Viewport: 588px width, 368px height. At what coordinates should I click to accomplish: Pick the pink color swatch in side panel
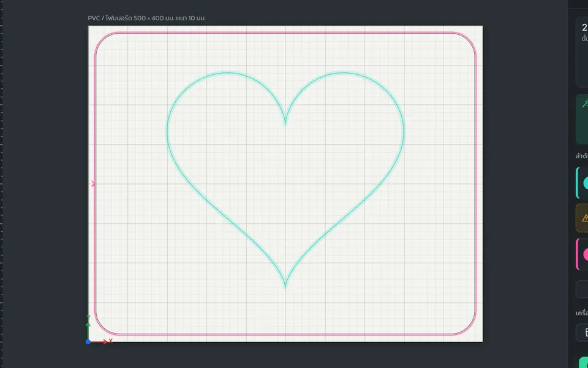[x=586, y=255]
